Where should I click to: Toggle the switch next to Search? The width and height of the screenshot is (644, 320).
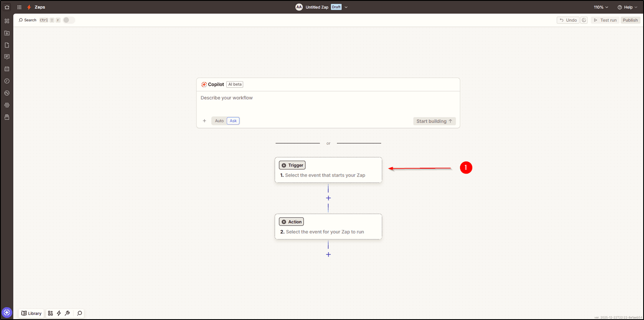69,20
